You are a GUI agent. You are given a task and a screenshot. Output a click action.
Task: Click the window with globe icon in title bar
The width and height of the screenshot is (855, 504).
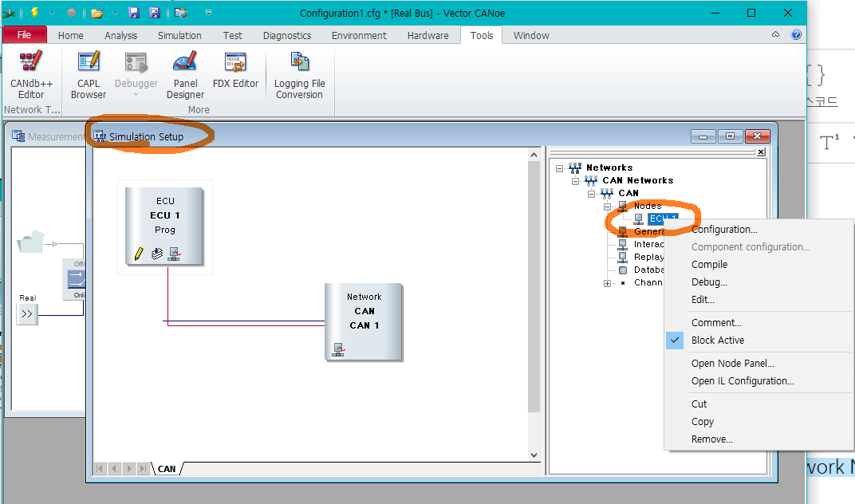pos(181,13)
